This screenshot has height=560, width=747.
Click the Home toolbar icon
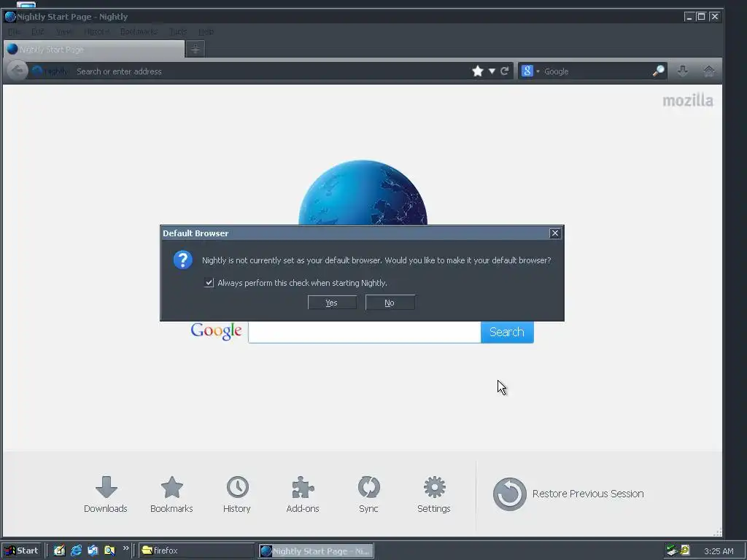(x=709, y=71)
